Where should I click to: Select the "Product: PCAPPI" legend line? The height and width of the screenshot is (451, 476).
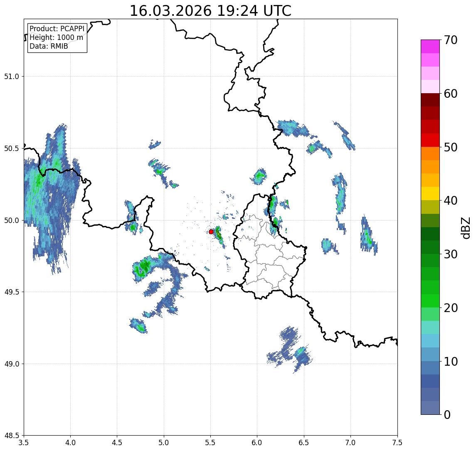tap(57, 29)
